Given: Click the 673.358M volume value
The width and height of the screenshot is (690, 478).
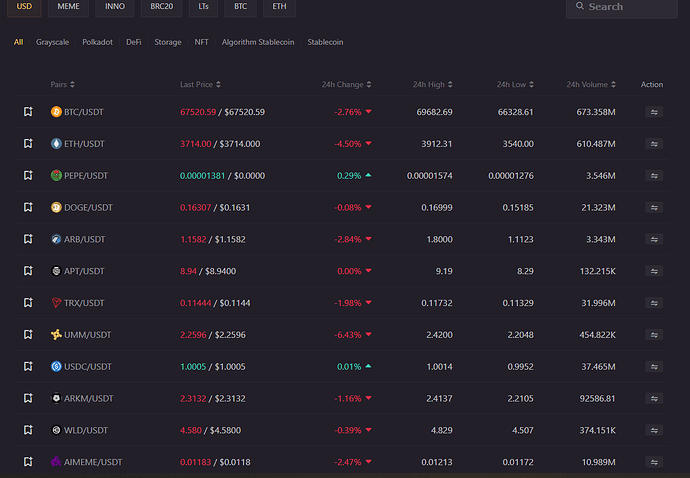Looking at the screenshot, I should (596, 112).
